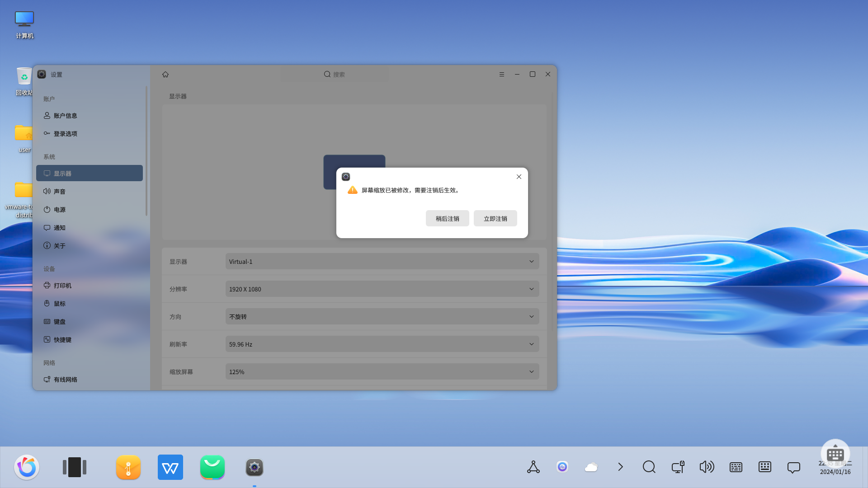Click the wired network tray icon
868x488 pixels.
(678, 467)
